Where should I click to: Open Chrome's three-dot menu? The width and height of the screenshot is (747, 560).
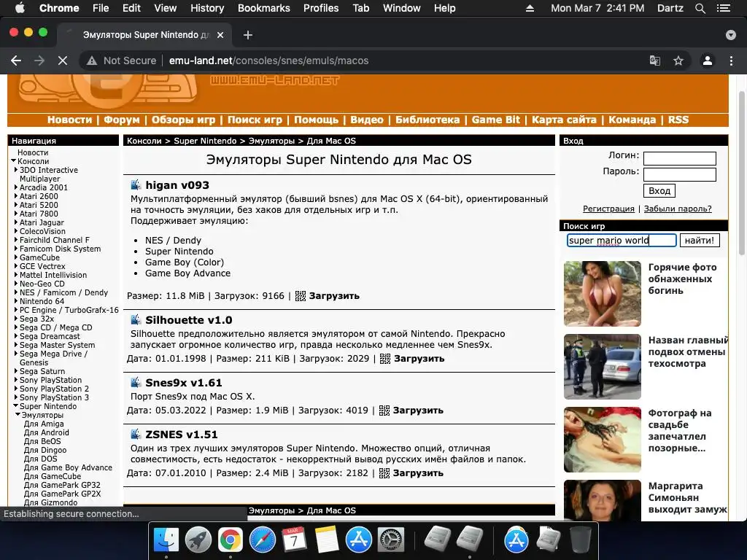[x=731, y=61]
